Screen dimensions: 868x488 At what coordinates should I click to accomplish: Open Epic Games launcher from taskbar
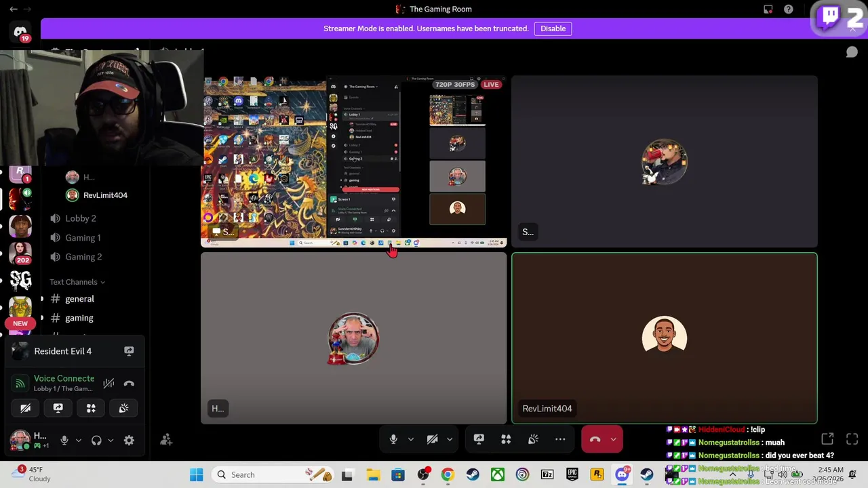572,474
